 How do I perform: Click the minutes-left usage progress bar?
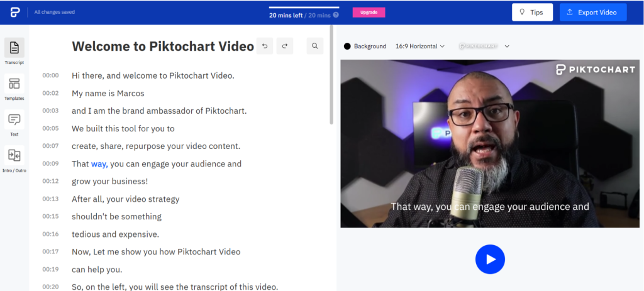pos(304,8)
